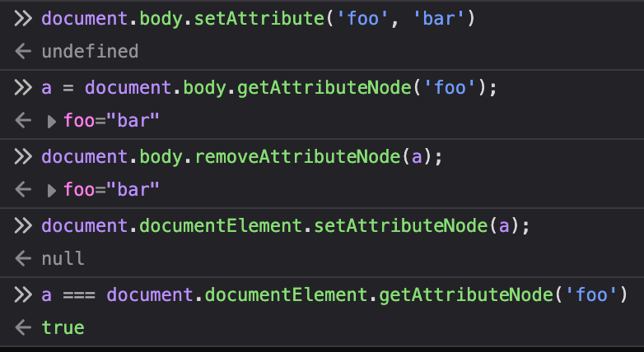This screenshot has width=644, height=352.
Task: Expand the foo="bar" result under removeAttributeNode
Action: [52, 191]
